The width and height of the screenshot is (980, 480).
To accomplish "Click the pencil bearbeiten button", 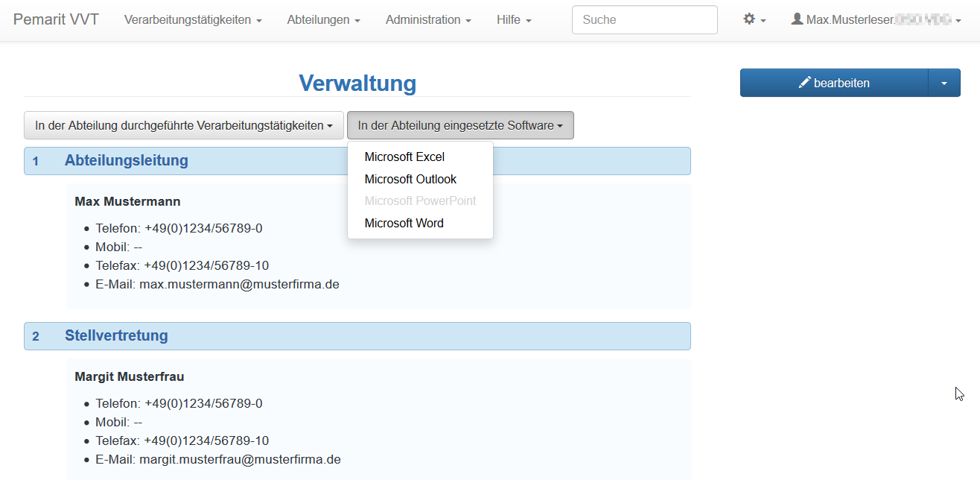I will pos(834,83).
